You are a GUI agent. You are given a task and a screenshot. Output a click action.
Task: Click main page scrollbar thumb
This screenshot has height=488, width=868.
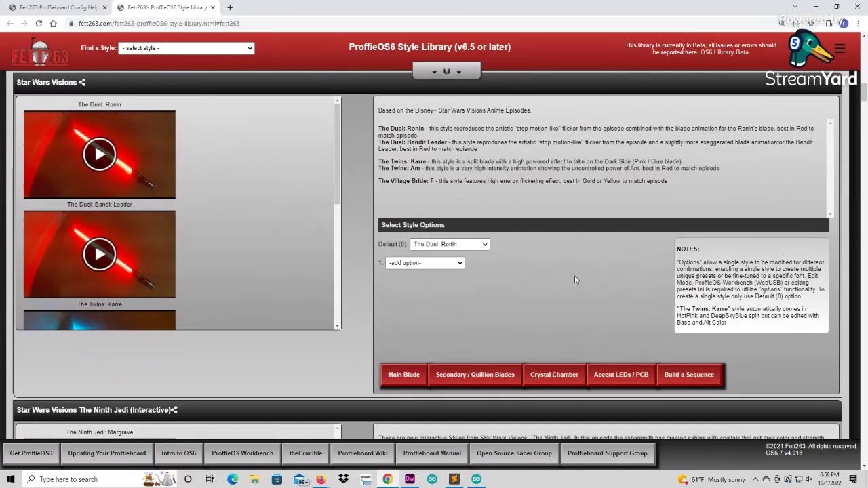coord(865,93)
